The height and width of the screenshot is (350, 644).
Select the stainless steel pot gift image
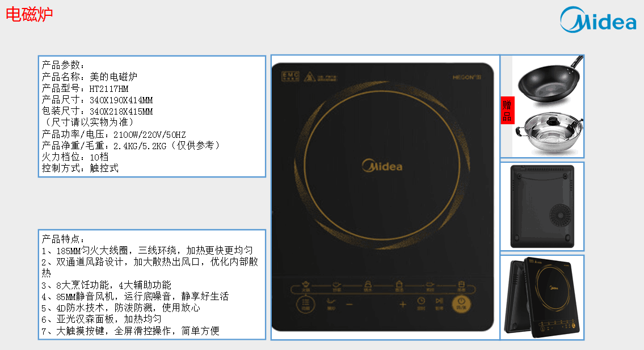click(x=549, y=132)
